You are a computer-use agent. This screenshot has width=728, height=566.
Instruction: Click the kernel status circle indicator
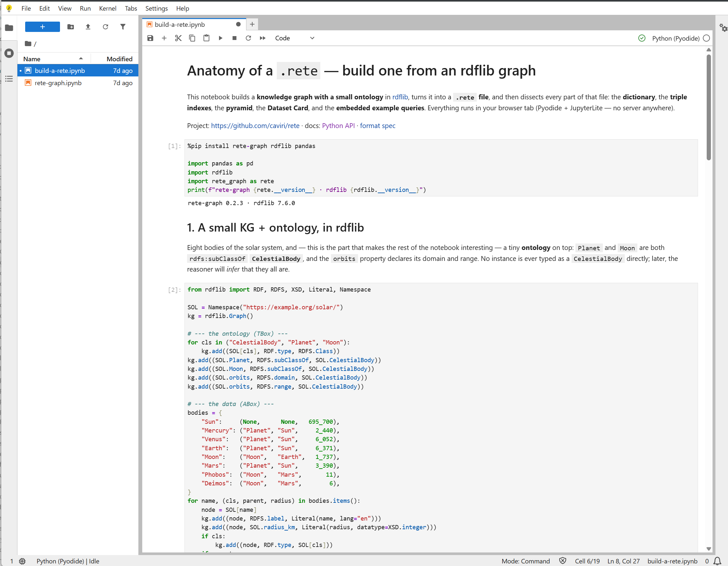(x=706, y=38)
